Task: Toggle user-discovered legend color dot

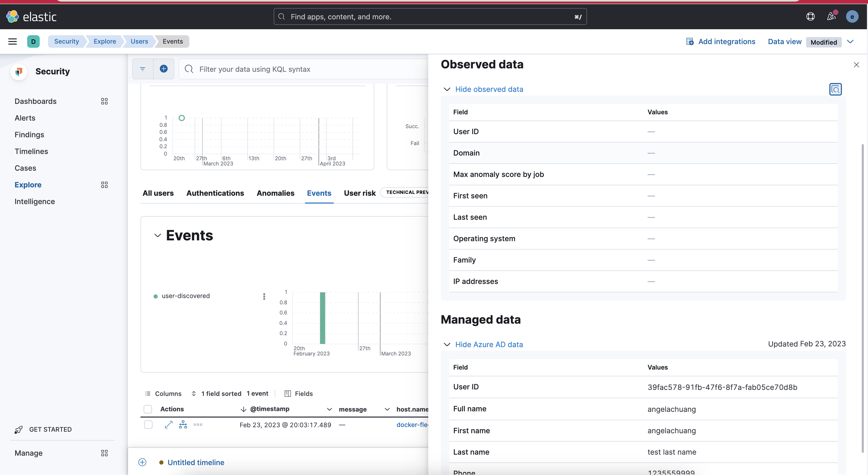Action: [x=156, y=296]
